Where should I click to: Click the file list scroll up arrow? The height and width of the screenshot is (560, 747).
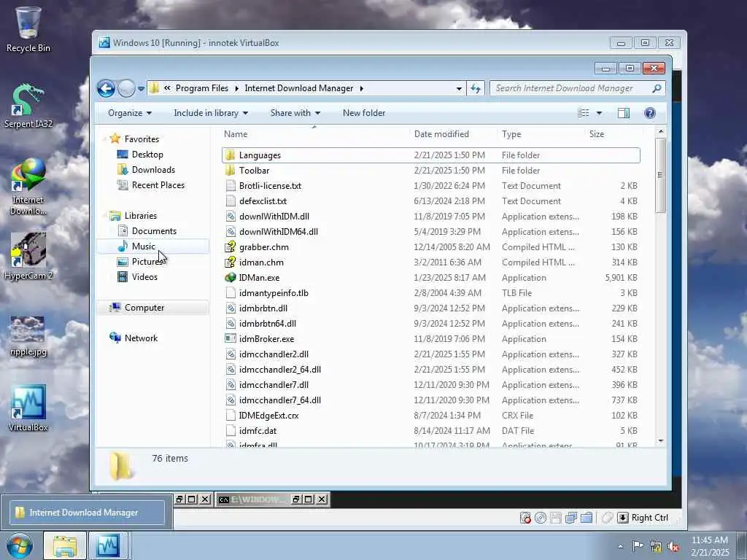click(660, 131)
